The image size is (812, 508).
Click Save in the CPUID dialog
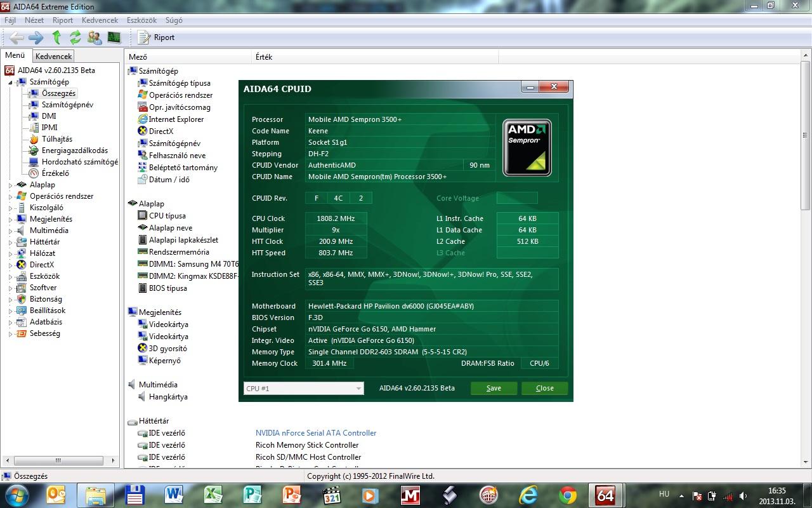(494, 388)
